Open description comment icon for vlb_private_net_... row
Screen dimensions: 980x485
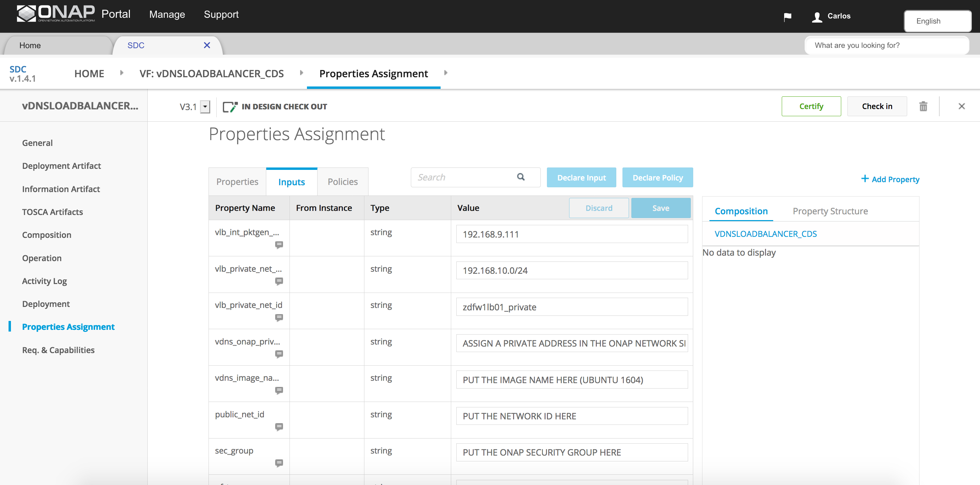(x=279, y=281)
